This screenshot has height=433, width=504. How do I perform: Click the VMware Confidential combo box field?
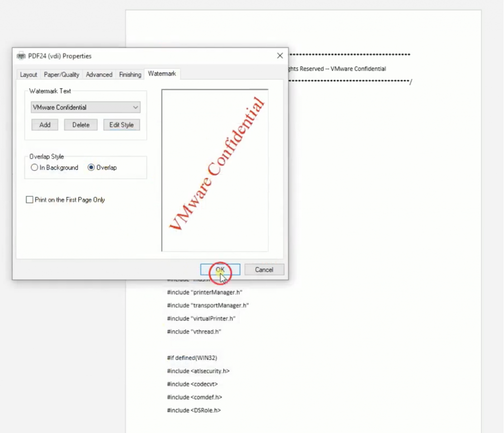[x=86, y=107]
